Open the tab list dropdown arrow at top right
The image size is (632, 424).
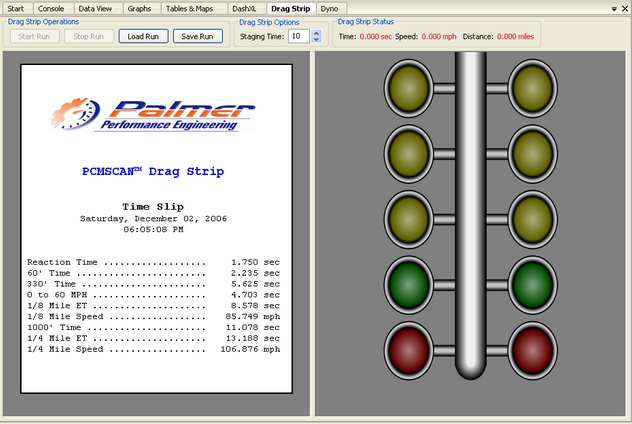pyautogui.click(x=614, y=9)
